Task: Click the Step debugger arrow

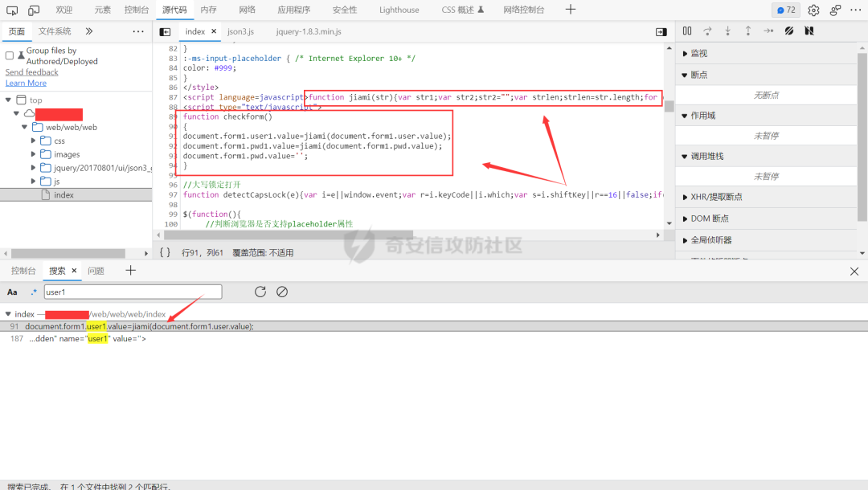Action: pos(768,31)
